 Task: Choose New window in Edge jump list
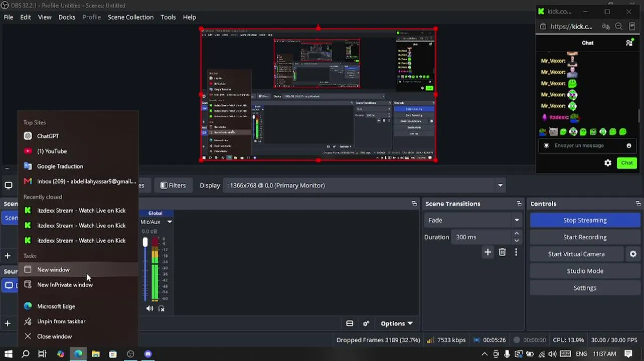78,270
